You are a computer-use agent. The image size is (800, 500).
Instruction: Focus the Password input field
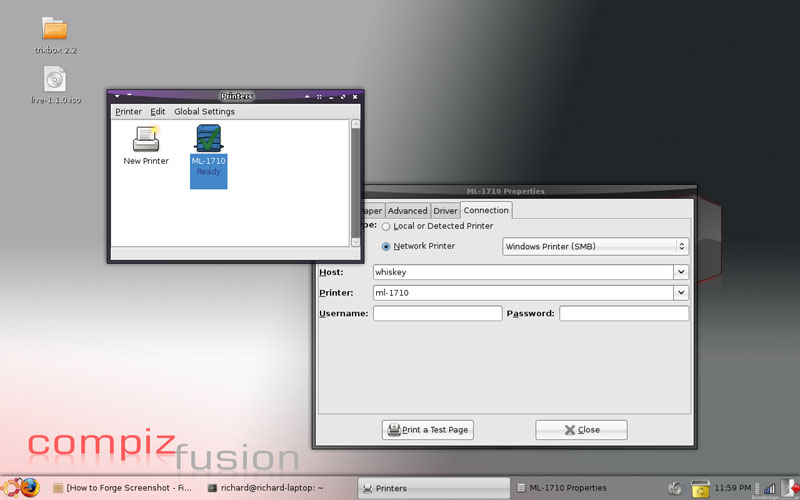point(624,313)
